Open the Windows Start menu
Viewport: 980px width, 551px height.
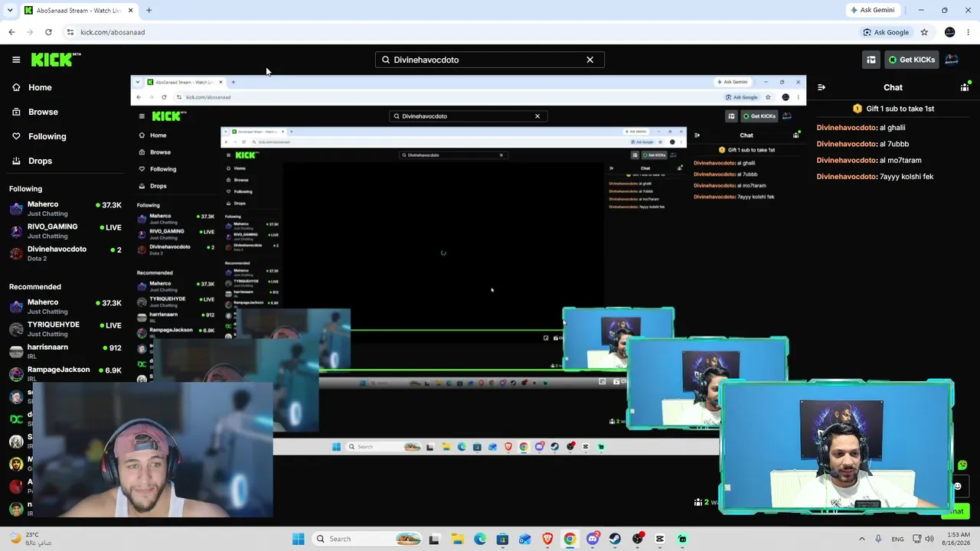click(298, 539)
